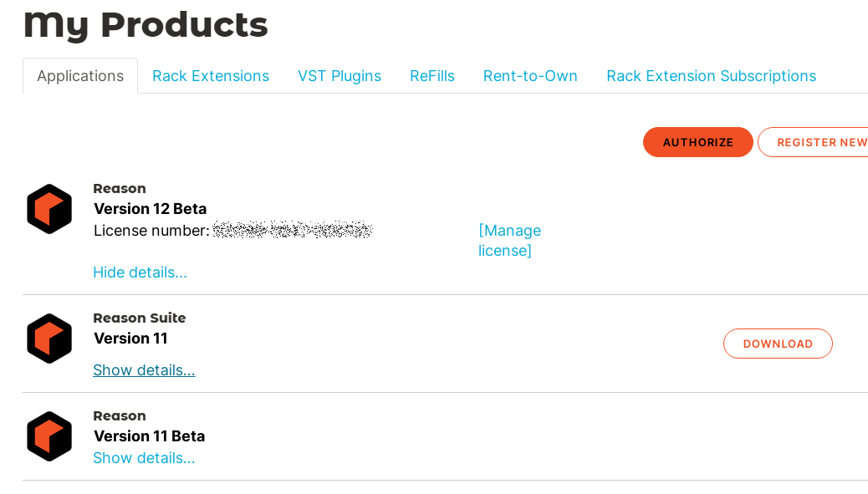Open the Manage license link
This screenshot has width=868, height=494.
click(509, 241)
